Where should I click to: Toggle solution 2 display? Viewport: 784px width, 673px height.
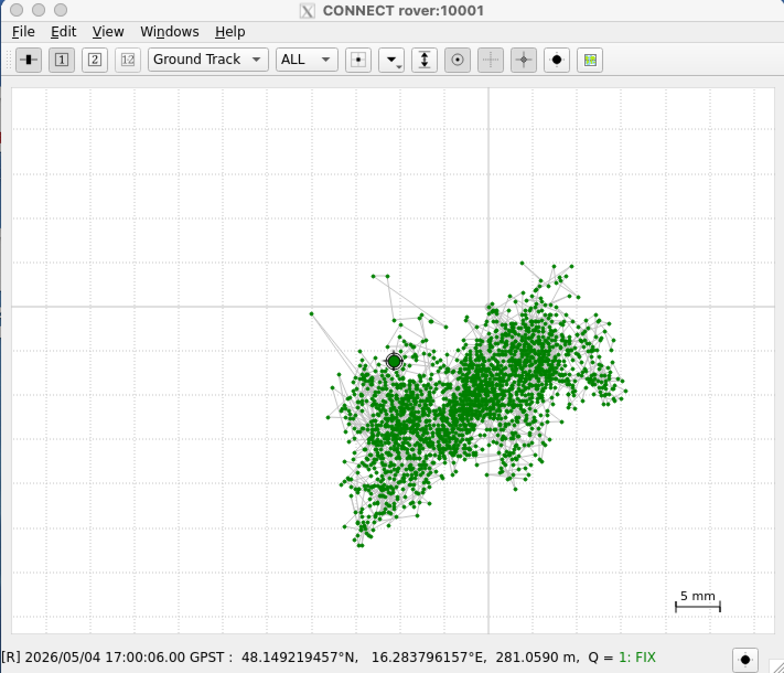pos(95,60)
